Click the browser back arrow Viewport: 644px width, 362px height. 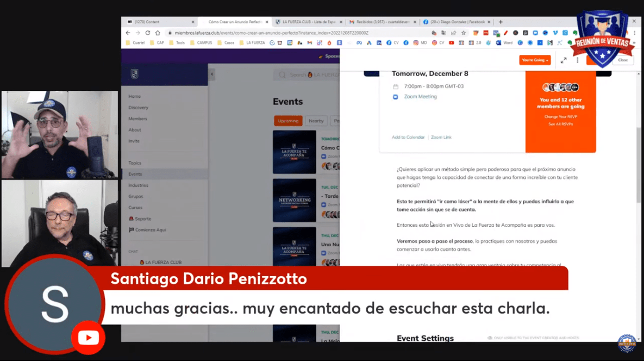coord(128,33)
